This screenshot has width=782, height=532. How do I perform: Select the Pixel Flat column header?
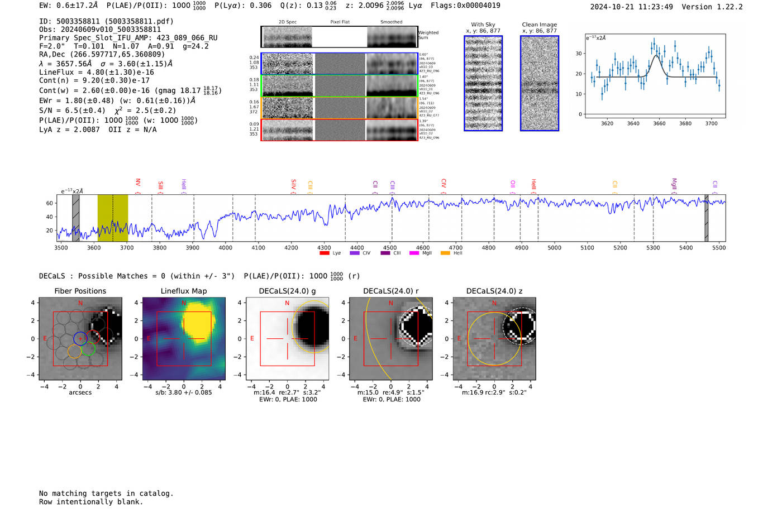click(340, 22)
